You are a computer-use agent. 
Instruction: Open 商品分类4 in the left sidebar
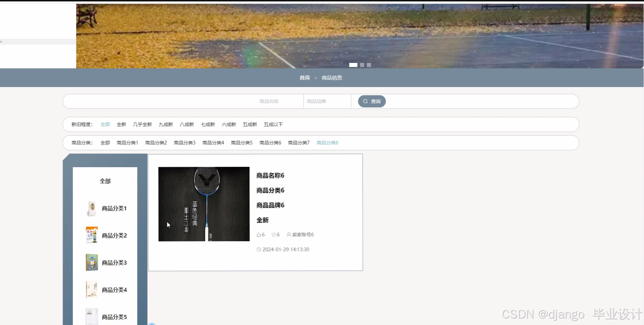click(x=114, y=290)
